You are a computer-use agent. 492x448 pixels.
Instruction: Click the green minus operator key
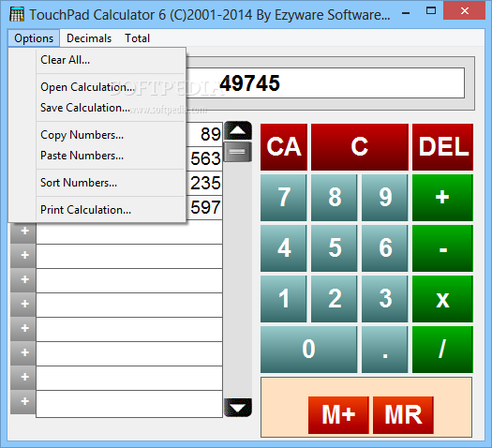442,248
